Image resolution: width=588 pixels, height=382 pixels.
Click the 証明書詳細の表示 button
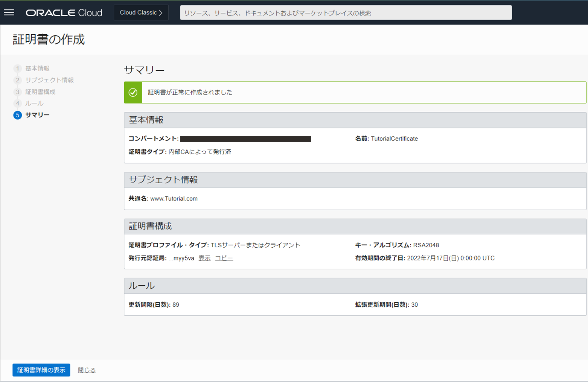click(x=41, y=370)
